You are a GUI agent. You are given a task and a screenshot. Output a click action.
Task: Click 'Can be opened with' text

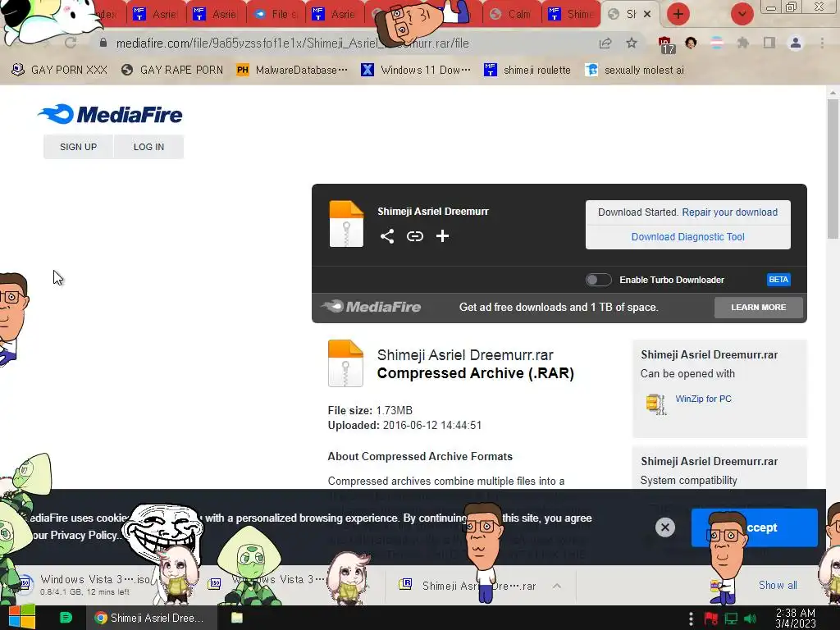(x=687, y=373)
